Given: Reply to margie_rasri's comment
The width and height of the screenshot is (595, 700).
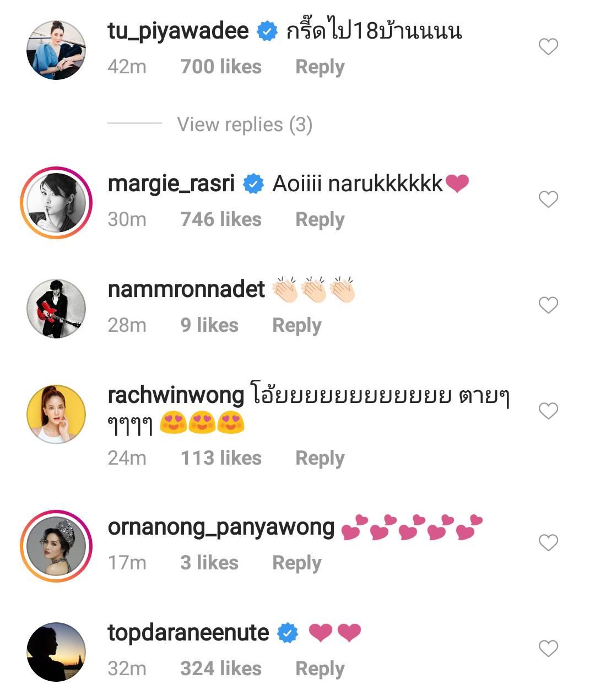Looking at the screenshot, I should [320, 219].
